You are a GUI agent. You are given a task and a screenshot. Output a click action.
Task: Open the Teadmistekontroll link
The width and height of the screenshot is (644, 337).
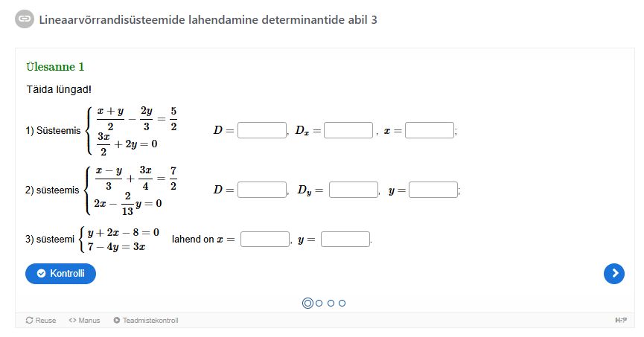point(146,321)
